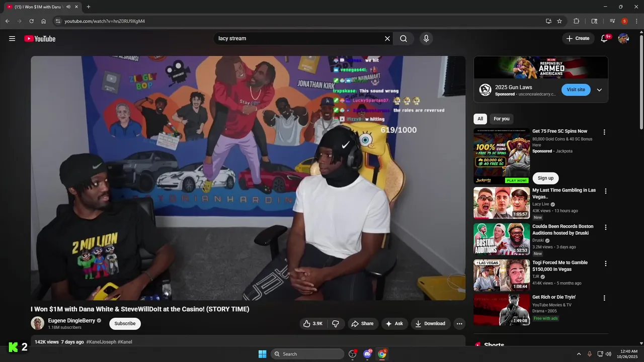This screenshot has height=362, width=644.
Task: Visit site for 2025 Gun Laws ad
Action: tap(576, 90)
